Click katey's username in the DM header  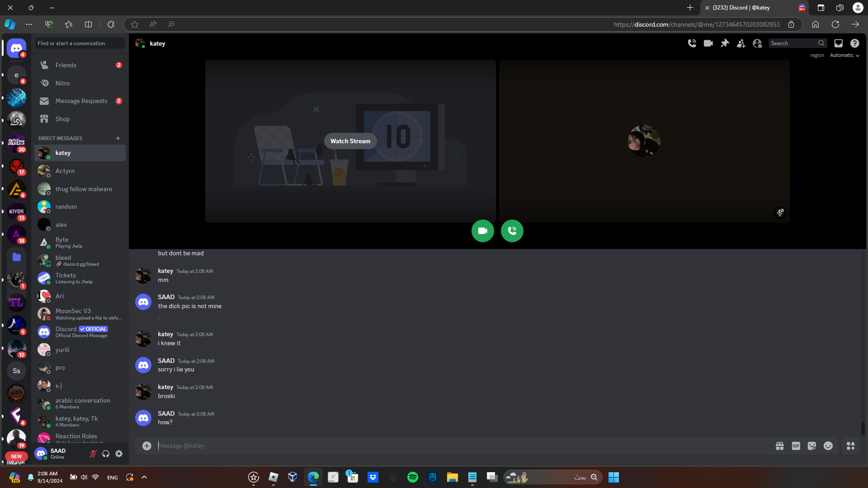pos(157,43)
